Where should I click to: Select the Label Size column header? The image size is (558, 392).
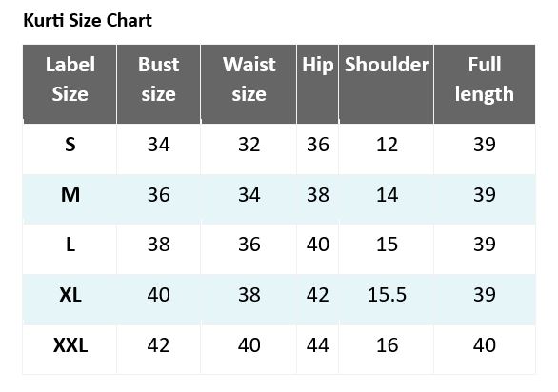pos(70,84)
